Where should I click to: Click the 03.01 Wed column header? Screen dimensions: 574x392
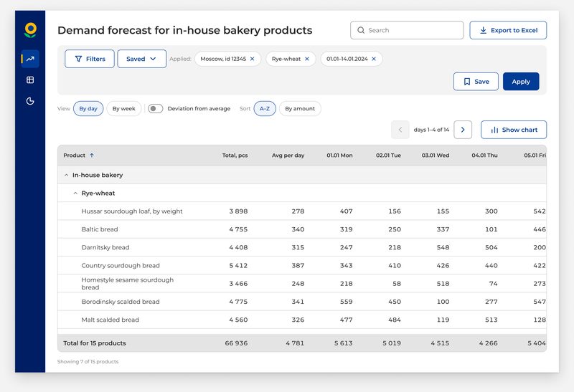tap(436, 156)
